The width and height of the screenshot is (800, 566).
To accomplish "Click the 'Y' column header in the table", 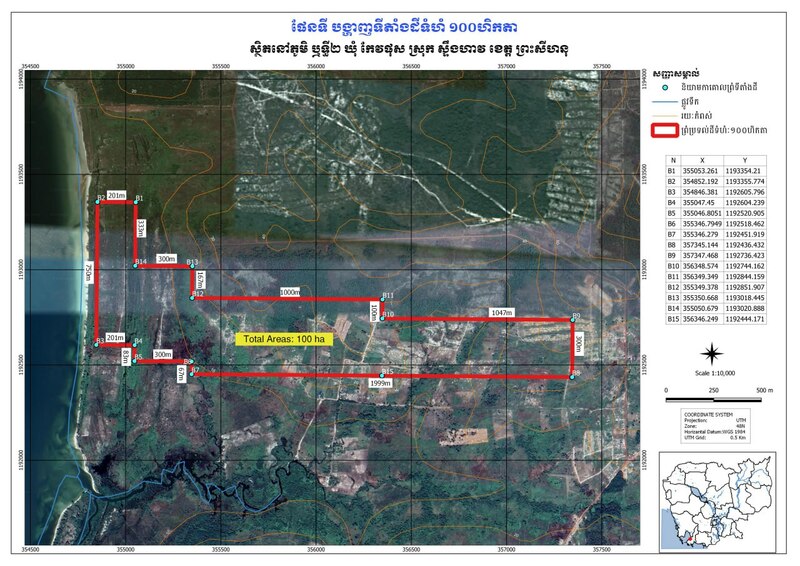I will click(745, 160).
